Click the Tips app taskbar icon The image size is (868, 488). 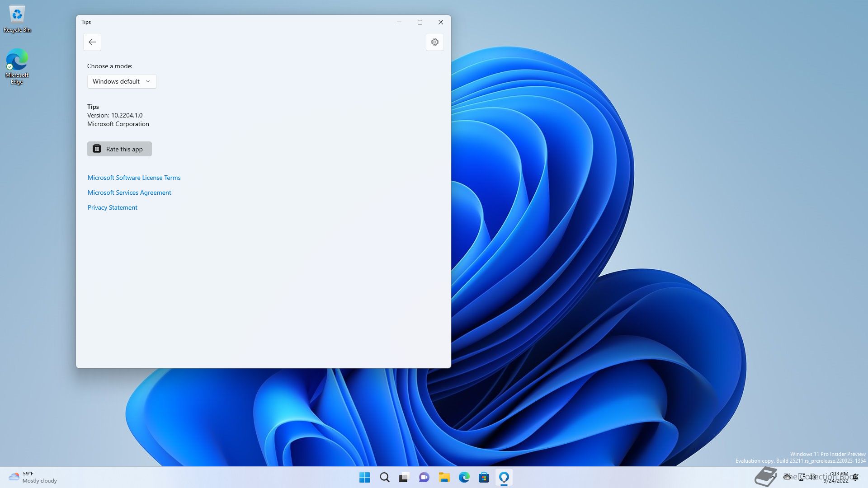[x=504, y=477]
